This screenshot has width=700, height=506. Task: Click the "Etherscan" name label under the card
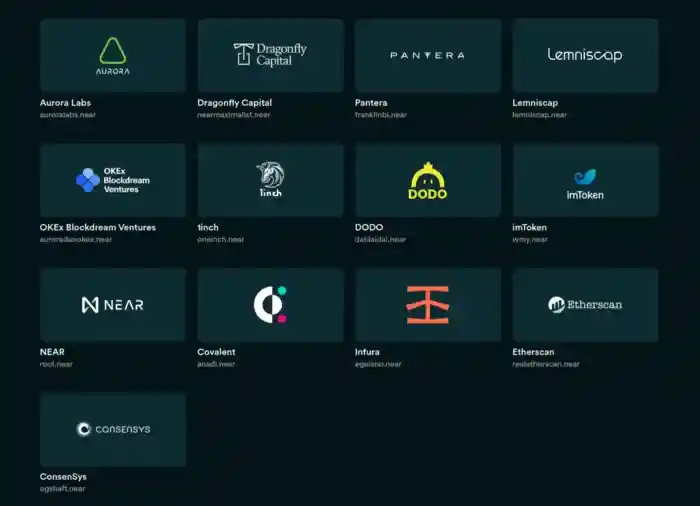533,352
